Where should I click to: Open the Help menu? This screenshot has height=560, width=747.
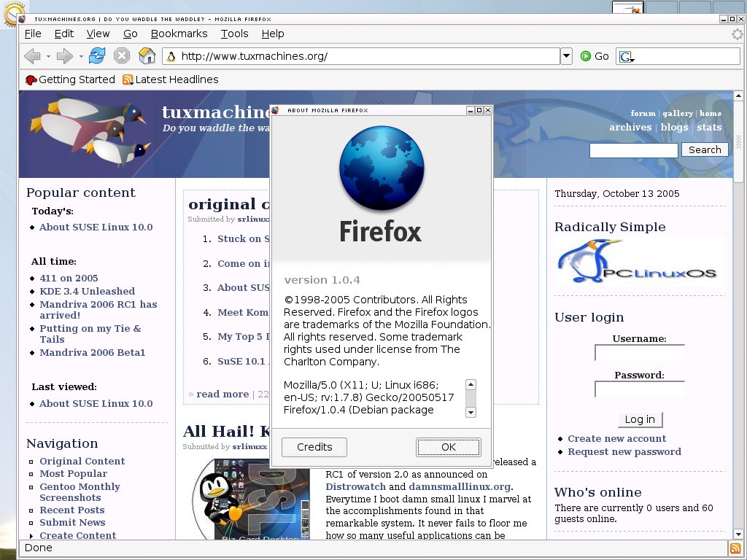(273, 34)
